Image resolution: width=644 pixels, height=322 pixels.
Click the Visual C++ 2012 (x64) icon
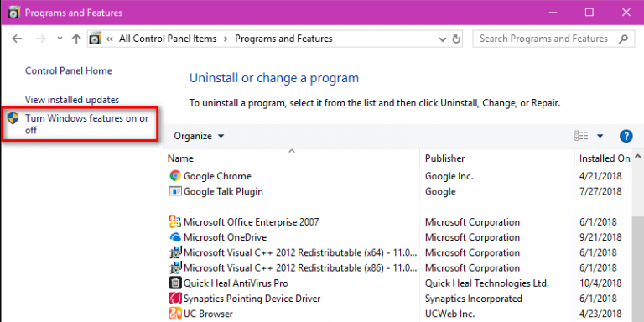coord(175,252)
